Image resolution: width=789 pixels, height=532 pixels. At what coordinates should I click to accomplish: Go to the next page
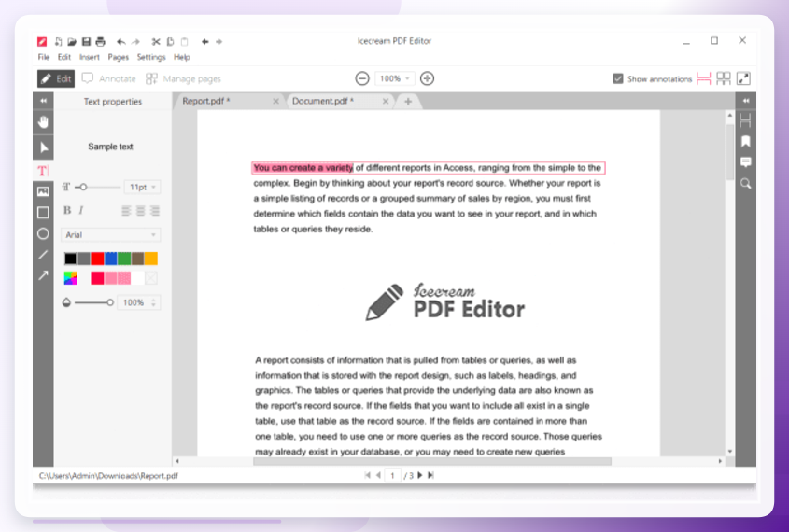point(420,475)
